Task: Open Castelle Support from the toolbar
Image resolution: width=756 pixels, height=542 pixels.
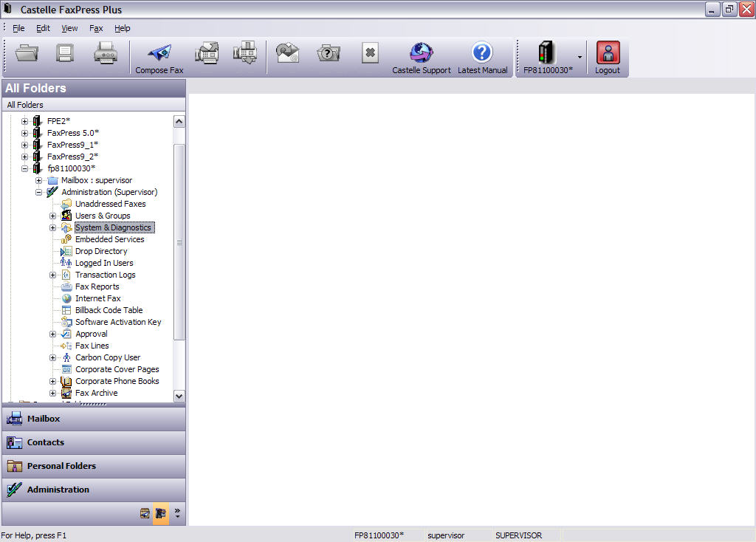Action: pyautogui.click(x=422, y=55)
